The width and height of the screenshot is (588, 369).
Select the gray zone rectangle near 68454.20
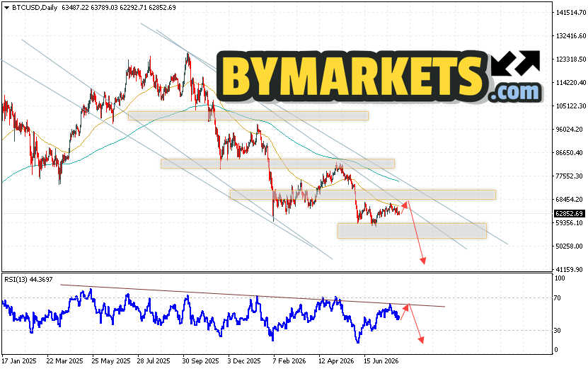pos(363,195)
